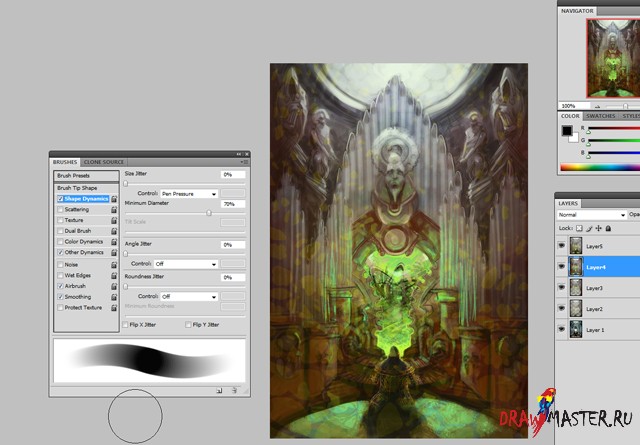Viewport: 640px width, 445px height.
Task: Toggle lock icon beside Color Dynamics
Action: (x=114, y=242)
